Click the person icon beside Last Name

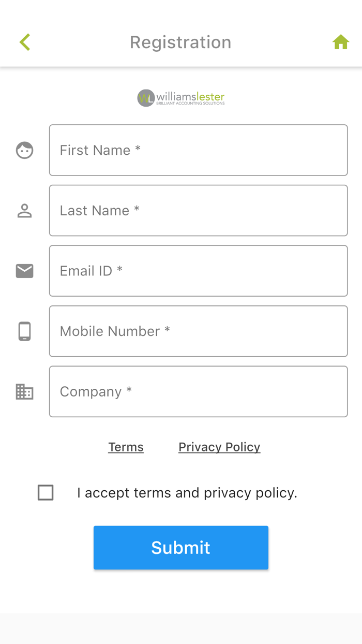(x=24, y=211)
